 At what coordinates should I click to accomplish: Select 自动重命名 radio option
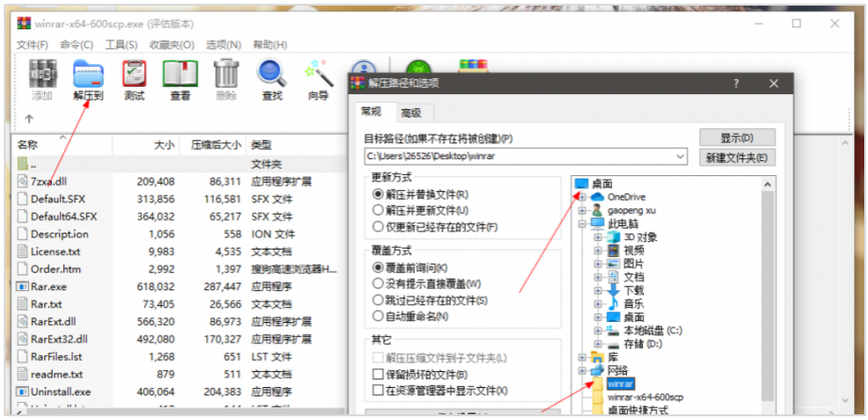click(x=378, y=316)
